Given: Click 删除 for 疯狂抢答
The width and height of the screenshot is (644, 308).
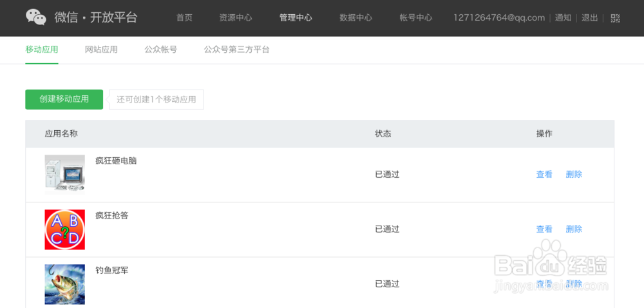Looking at the screenshot, I should (x=574, y=229).
